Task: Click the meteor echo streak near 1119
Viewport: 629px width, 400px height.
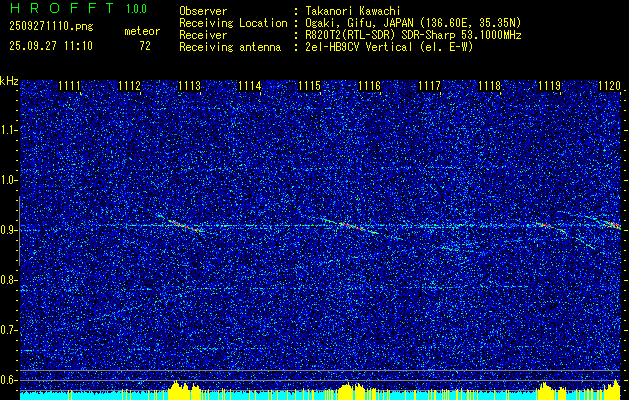Action: pyautogui.click(x=552, y=227)
